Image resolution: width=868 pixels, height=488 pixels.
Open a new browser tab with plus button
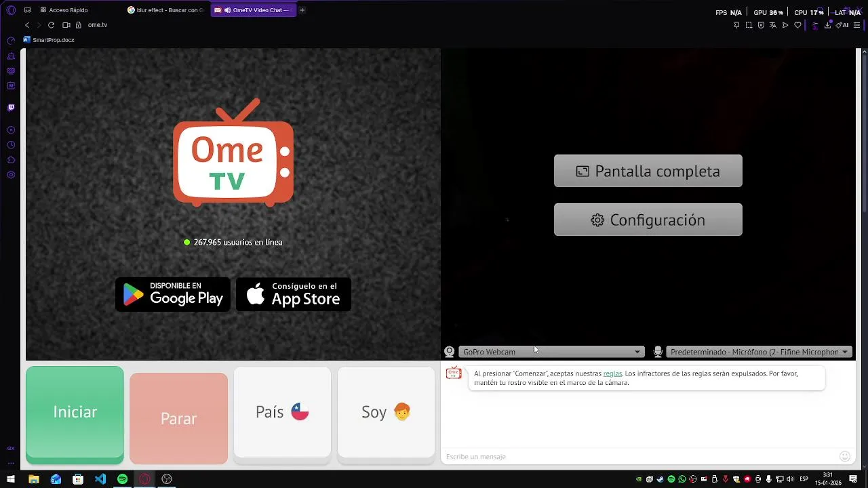[x=302, y=10]
